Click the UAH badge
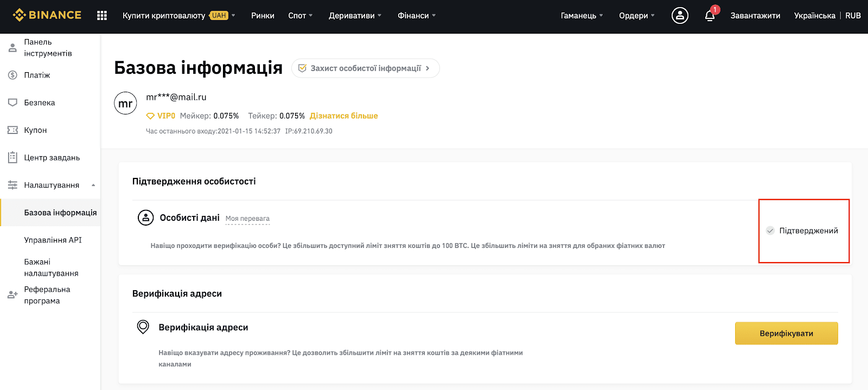 219,16
